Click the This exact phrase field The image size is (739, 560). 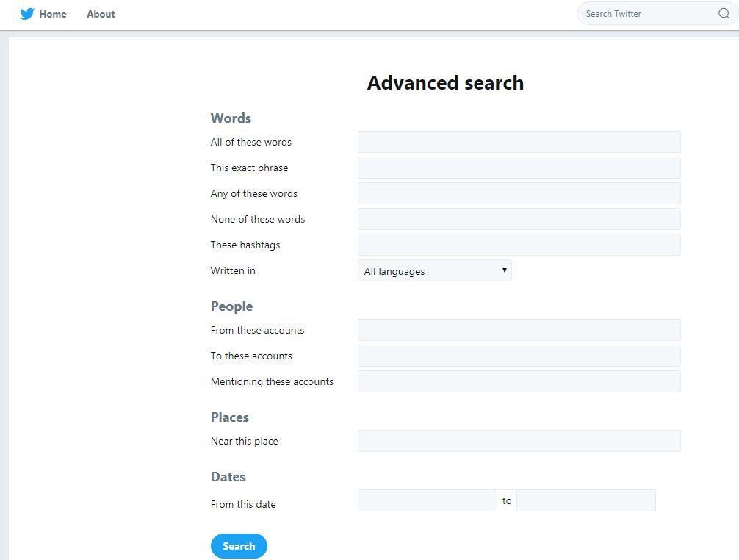[x=519, y=168]
